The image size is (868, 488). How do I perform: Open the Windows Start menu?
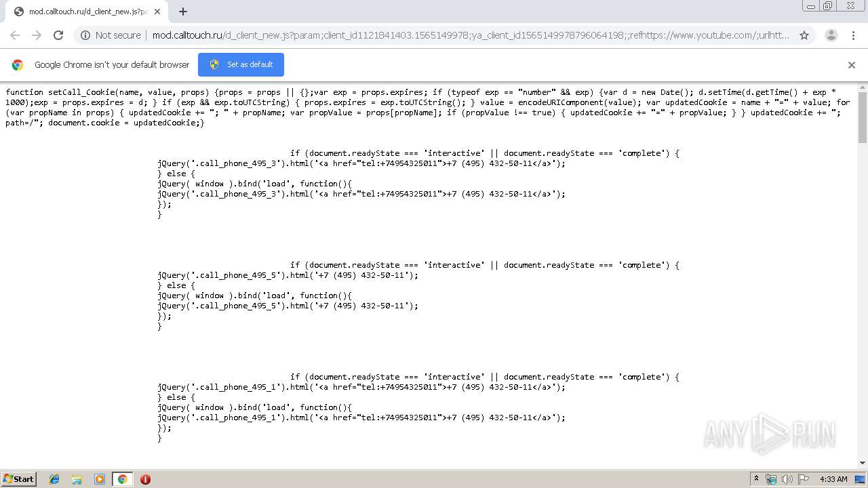(x=19, y=479)
